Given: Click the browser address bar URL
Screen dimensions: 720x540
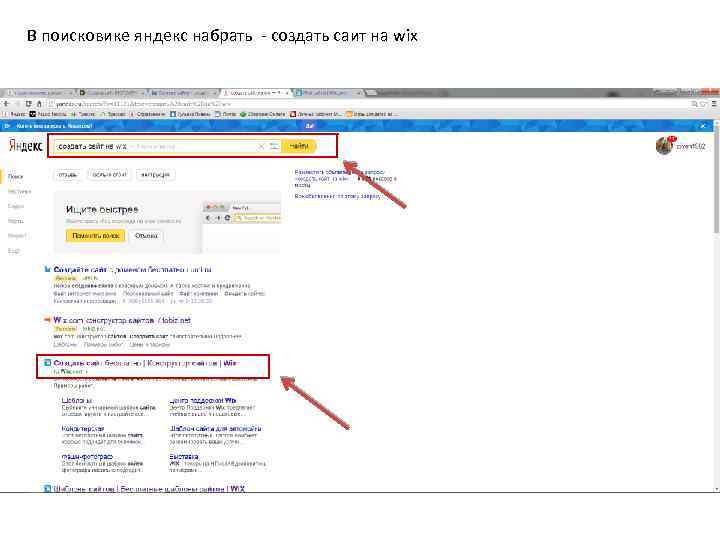Looking at the screenshot, I should (142, 104).
